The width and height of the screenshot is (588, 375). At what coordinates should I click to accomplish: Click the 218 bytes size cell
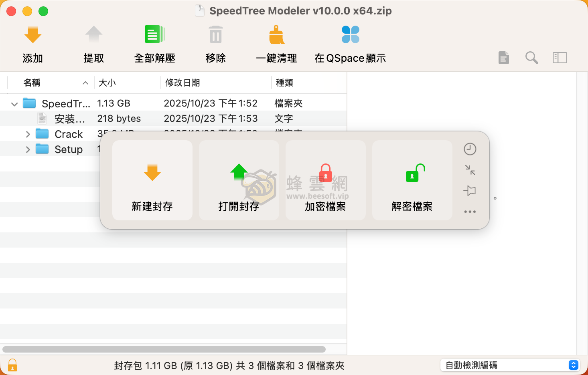tap(119, 119)
